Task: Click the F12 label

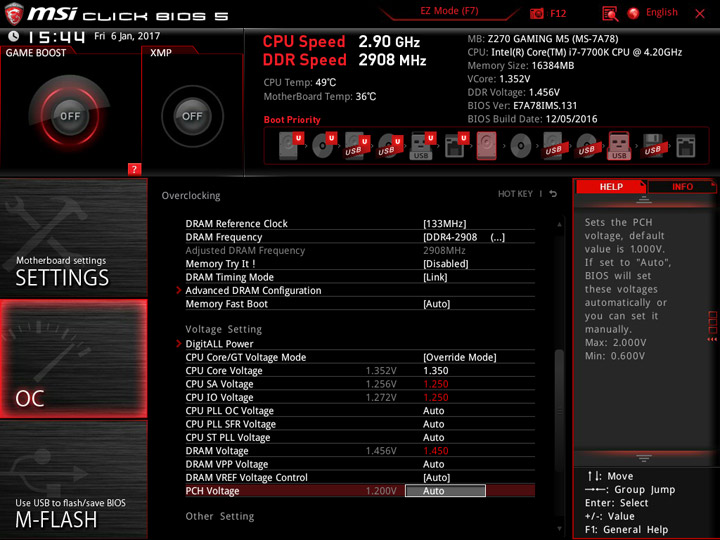Action: tap(558, 13)
